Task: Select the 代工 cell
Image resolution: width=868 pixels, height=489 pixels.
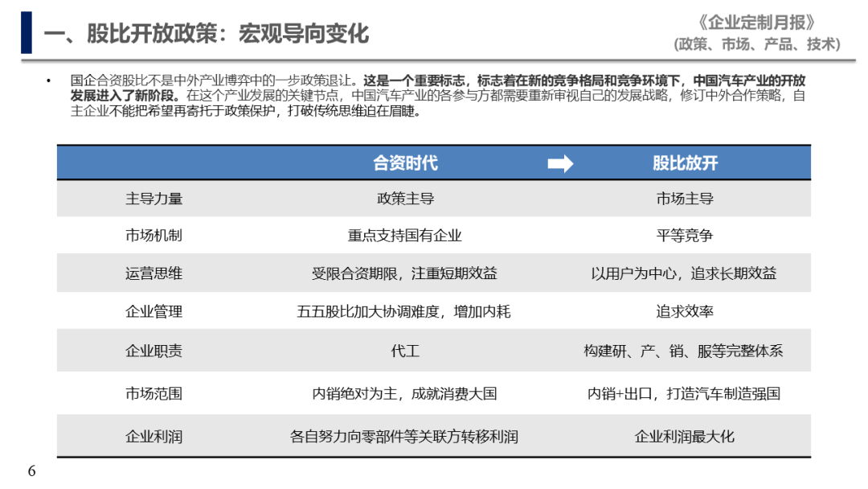Action: [405, 351]
